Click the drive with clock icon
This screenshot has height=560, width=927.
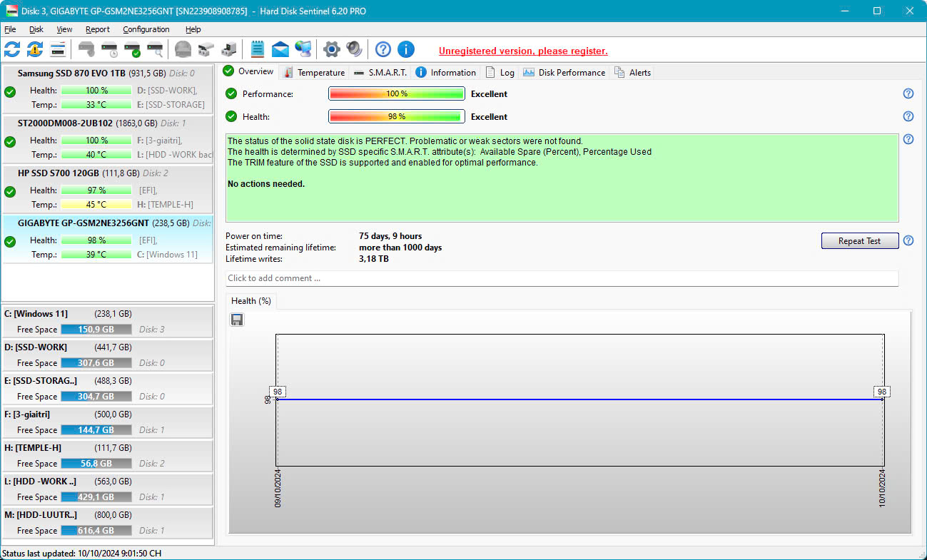pyautogui.click(x=109, y=49)
